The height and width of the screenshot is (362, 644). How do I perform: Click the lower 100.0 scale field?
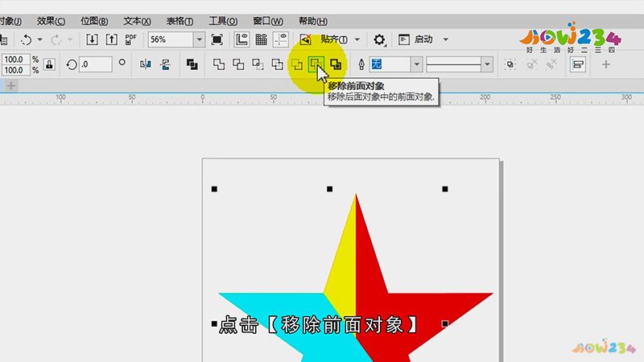pyautogui.click(x=15, y=70)
